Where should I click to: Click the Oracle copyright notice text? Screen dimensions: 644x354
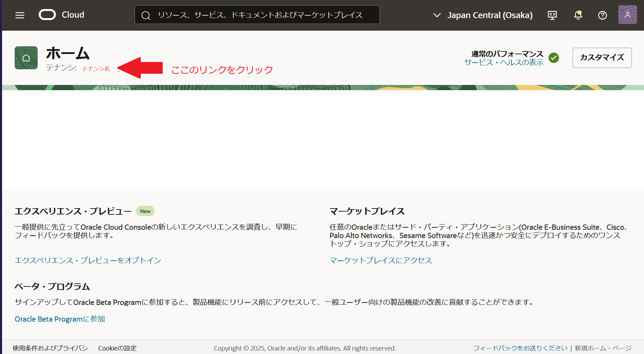(x=305, y=348)
